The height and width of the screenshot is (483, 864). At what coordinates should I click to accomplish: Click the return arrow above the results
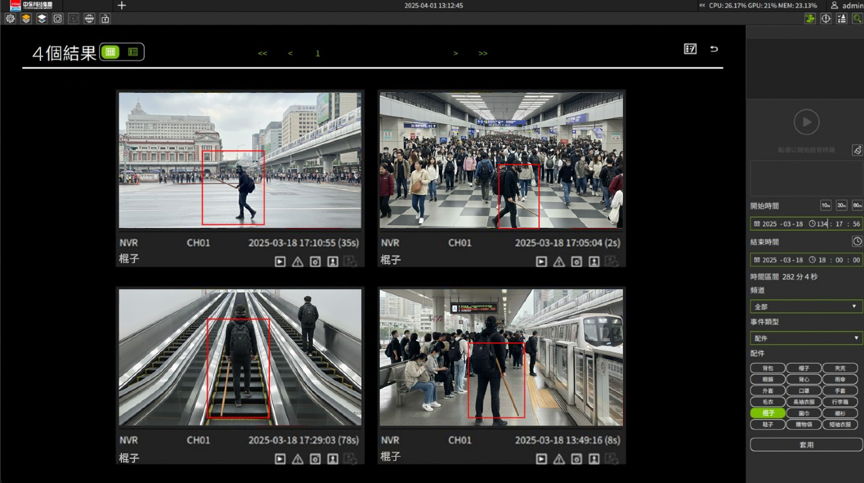(714, 48)
